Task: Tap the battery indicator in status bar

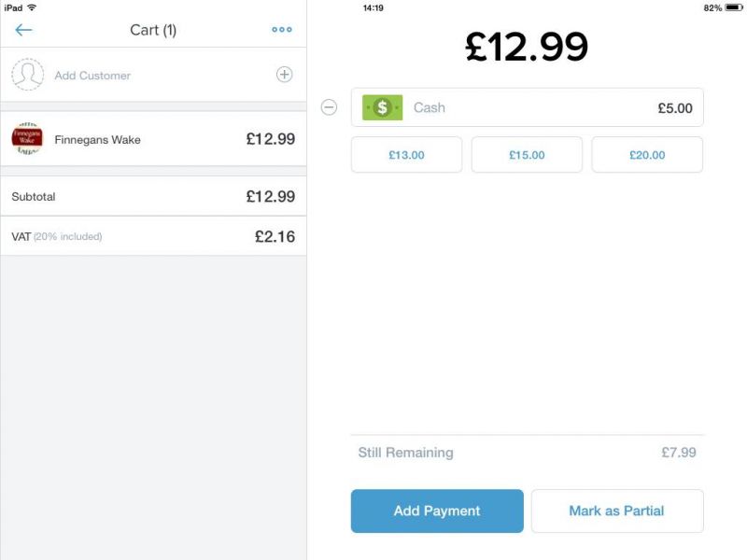Action: (x=734, y=7)
